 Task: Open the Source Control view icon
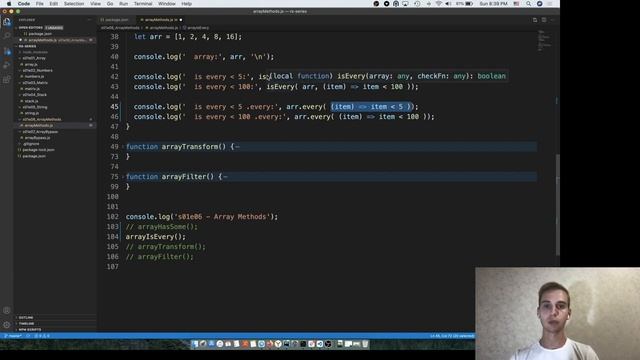click(7, 51)
